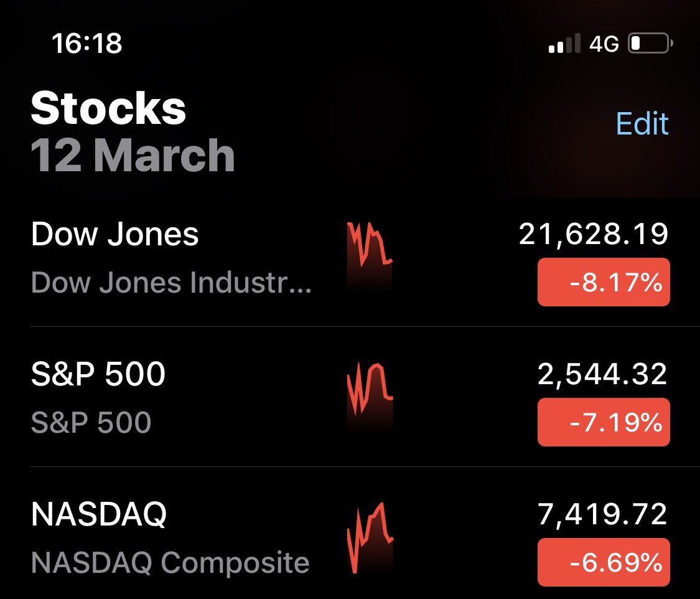
Task: Select the 21,628.19 Dow Jones price
Action: [594, 233]
